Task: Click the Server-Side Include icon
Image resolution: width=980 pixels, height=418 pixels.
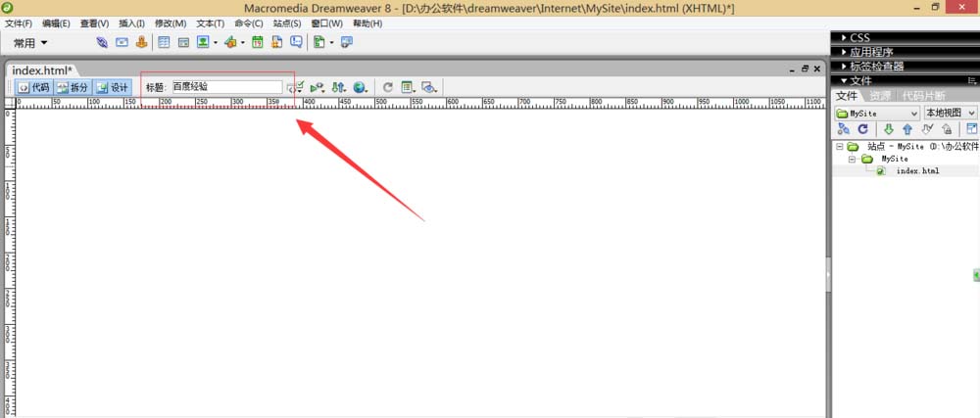Action: click(x=276, y=42)
